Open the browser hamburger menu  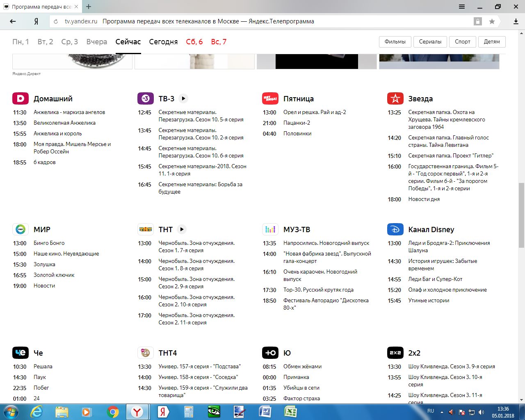tap(462, 7)
